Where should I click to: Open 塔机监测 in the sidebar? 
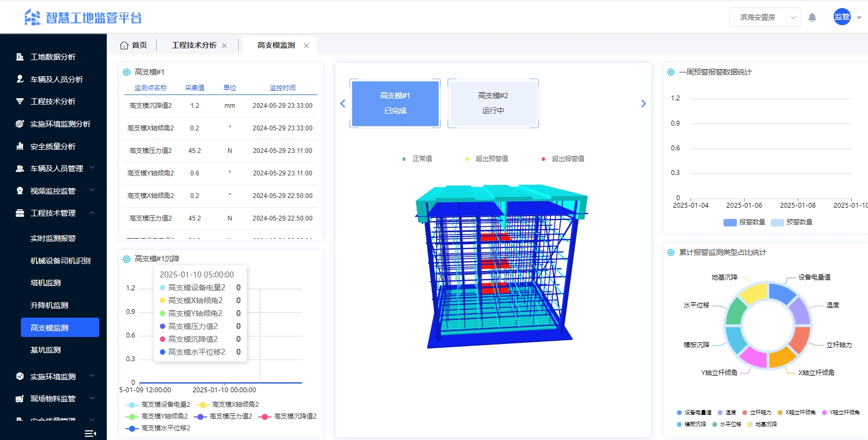pos(46,283)
